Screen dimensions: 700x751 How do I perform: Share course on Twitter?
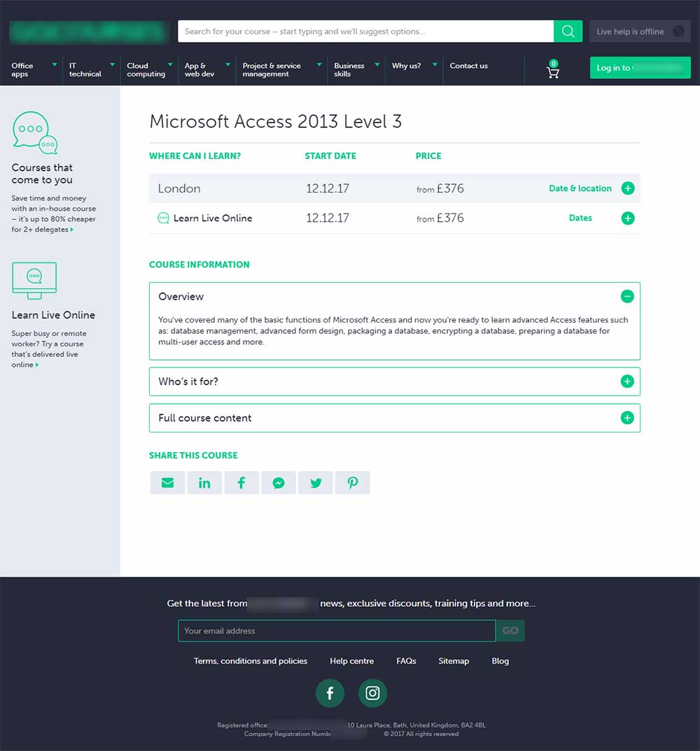pyautogui.click(x=315, y=483)
